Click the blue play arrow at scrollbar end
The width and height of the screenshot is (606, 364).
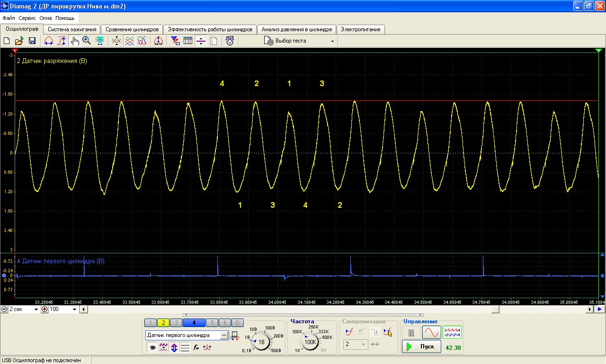599,309
